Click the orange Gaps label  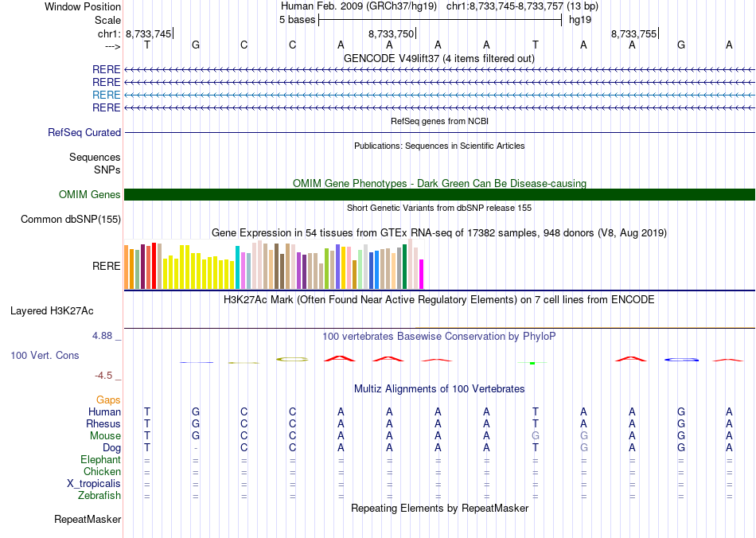pyautogui.click(x=108, y=400)
